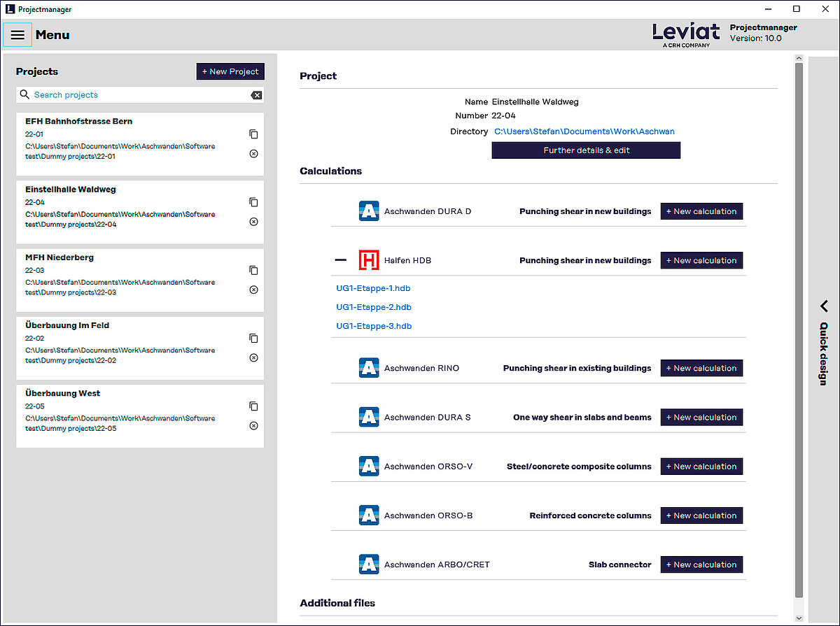Click the Reinforced concrete columns description
Image resolution: width=840 pixels, height=626 pixels.
pyautogui.click(x=591, y=515)
